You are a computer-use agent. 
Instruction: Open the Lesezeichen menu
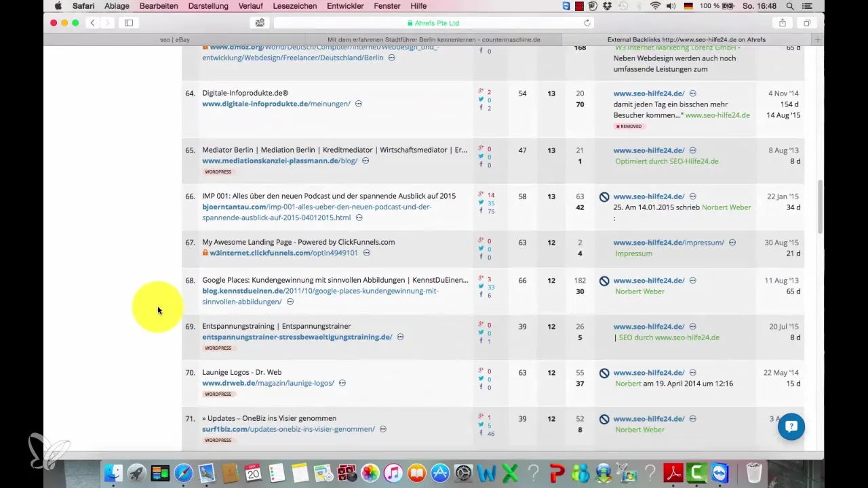pos(295,6)
